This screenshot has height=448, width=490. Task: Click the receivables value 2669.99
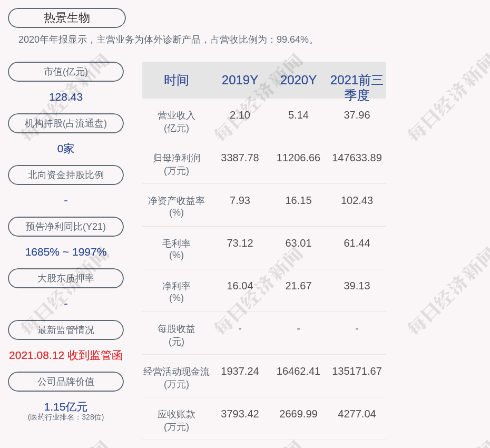(298, 414)
